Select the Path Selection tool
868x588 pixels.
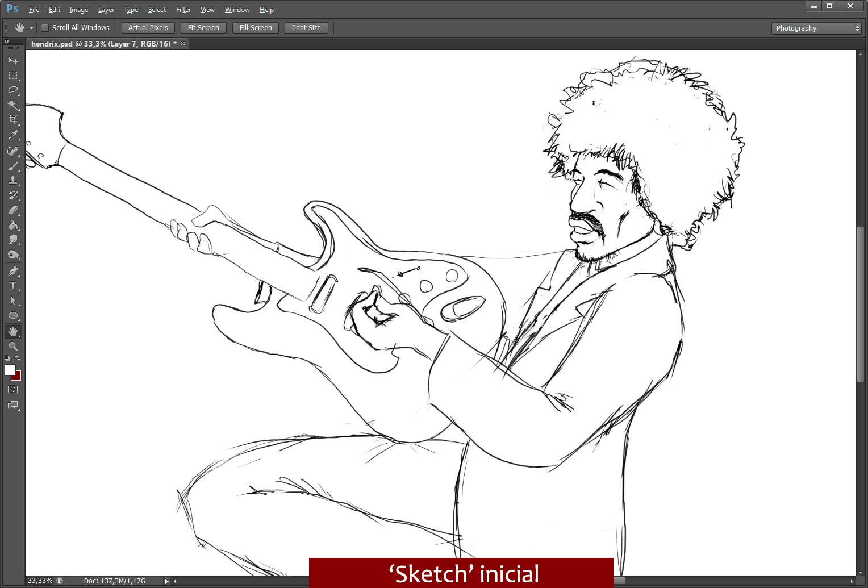click(13, 301)
